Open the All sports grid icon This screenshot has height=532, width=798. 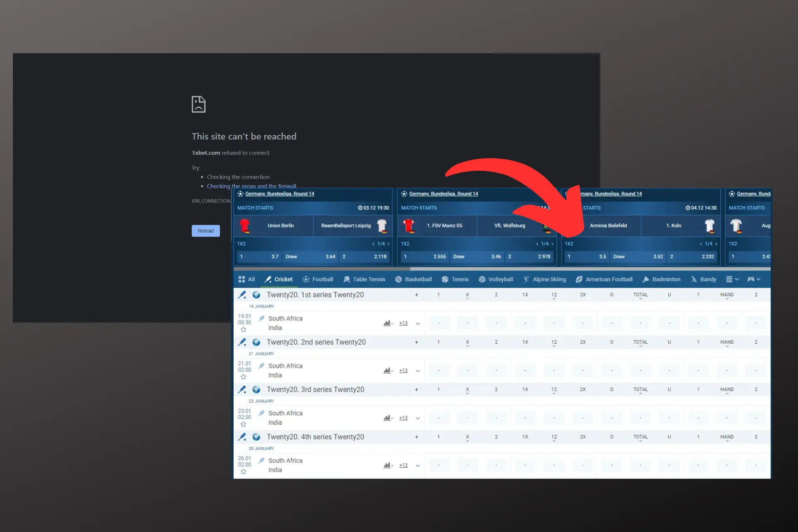point(241,279)
